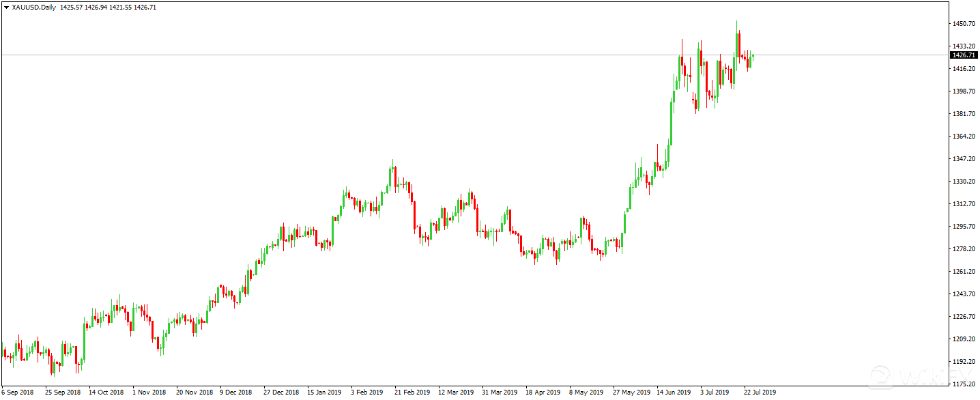Click the 1398.70 price axis label
This screenshot has height=400, width=980.
(x=963, y=91)
